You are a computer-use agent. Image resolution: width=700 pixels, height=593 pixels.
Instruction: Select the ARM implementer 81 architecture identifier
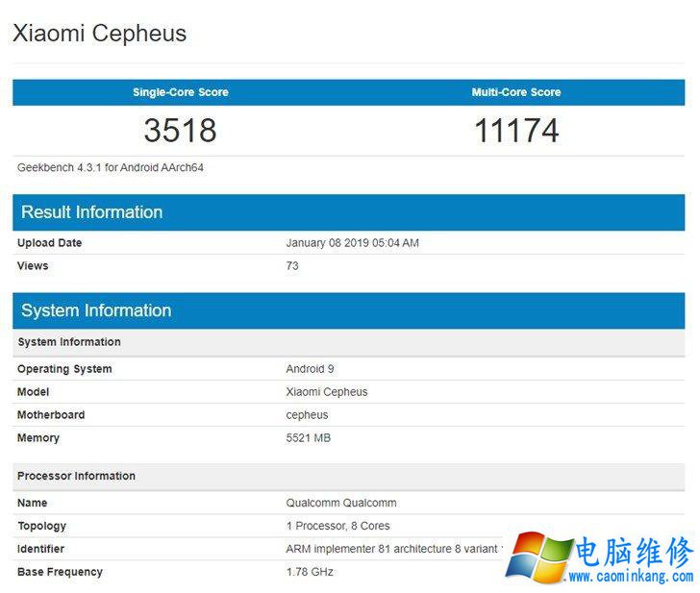[x=394, y=549]
